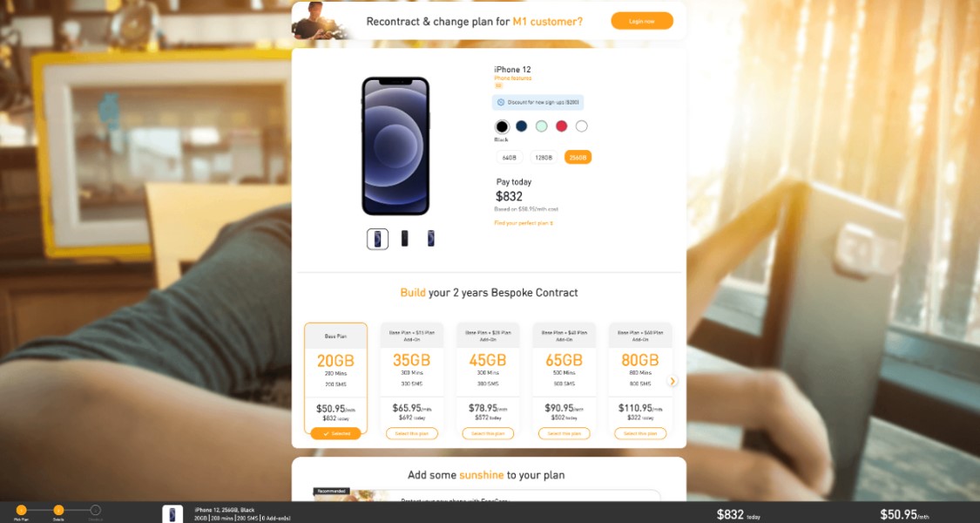980x523 pixels.
Task: Click the Checkout step circle
Action: [x=95, y=510]
